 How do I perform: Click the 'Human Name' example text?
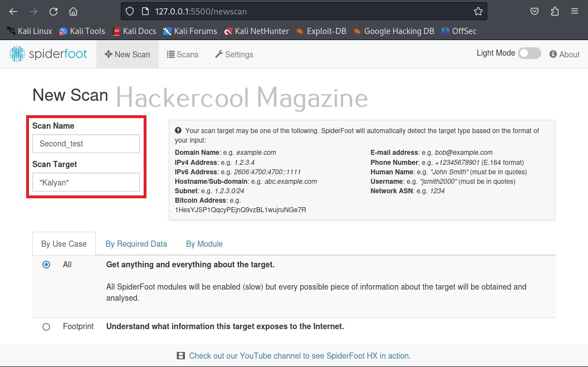point(448,172)
